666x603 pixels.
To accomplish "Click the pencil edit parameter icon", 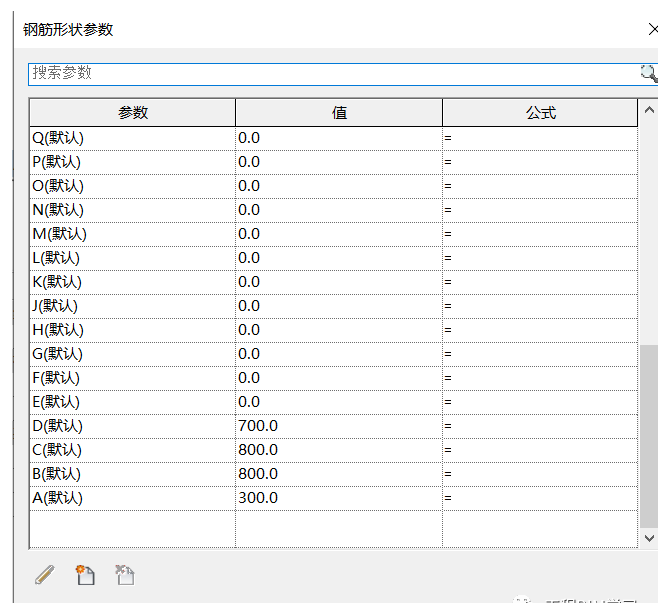I will pos(45,575).
